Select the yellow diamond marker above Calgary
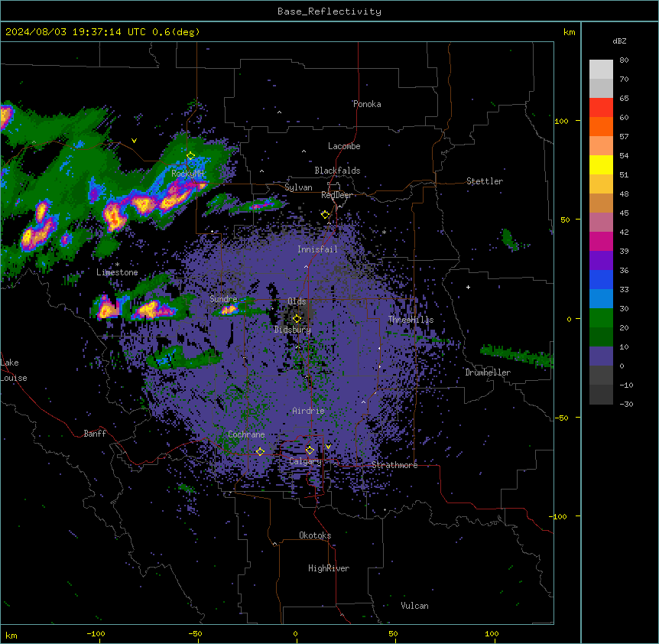659x644 pixels. click(310, 450)
